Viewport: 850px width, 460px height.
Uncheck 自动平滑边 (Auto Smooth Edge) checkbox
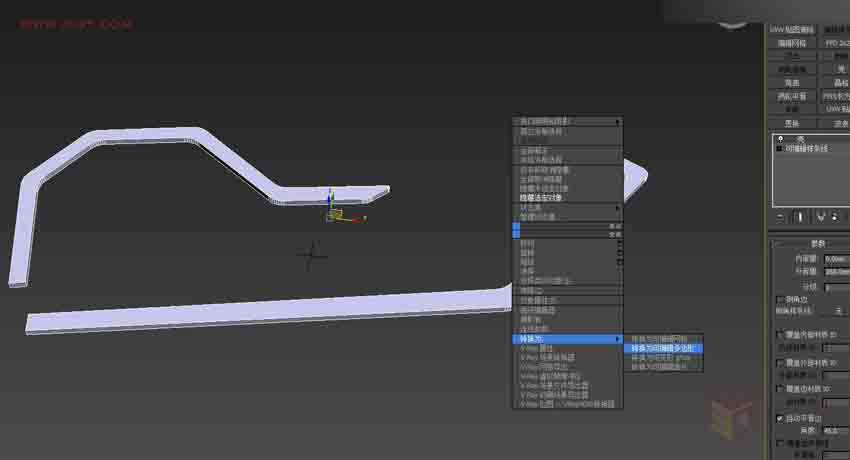780,418
